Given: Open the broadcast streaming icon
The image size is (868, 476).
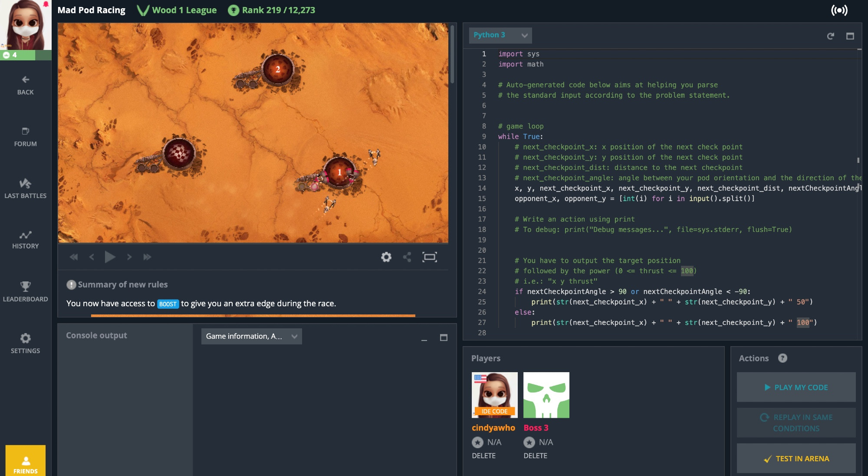Looking at the screenshot, I should tap(839, 10).
